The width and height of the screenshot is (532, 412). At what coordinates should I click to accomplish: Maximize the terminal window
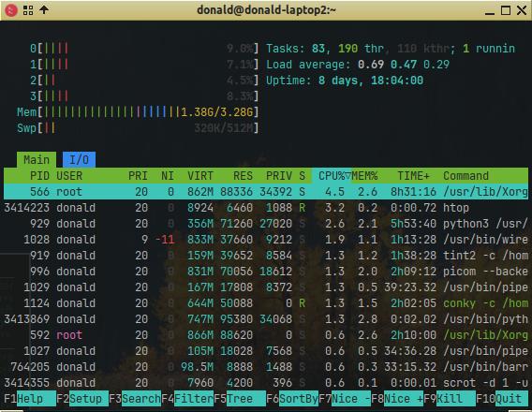[506, 10]
